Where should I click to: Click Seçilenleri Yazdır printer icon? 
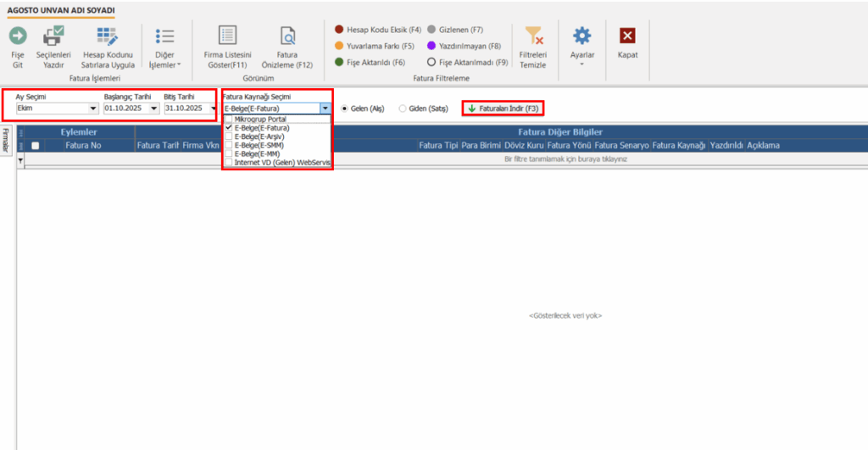tap(53, 36)
